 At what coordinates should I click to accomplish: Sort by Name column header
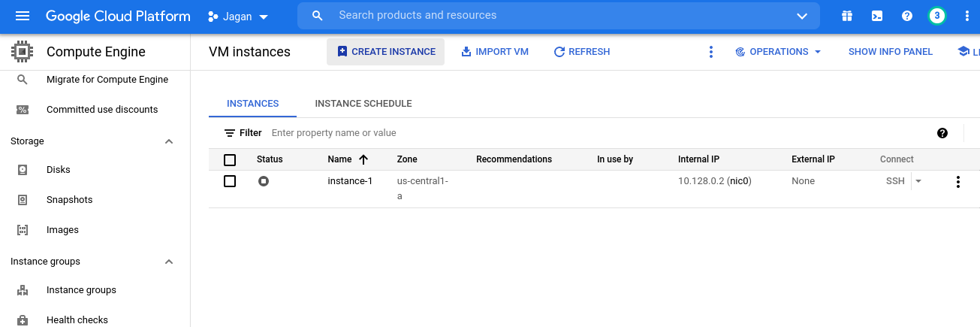(339, 159)
